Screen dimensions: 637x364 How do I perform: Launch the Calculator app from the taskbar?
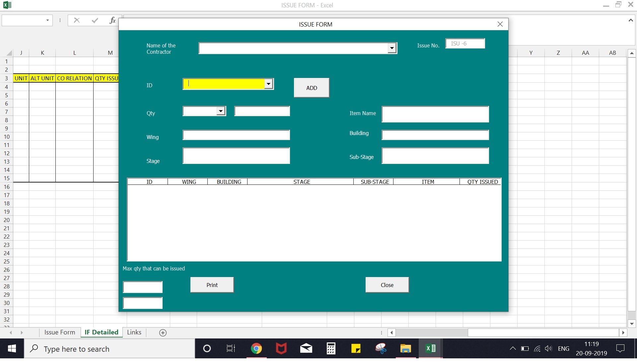tap(331, 348)
